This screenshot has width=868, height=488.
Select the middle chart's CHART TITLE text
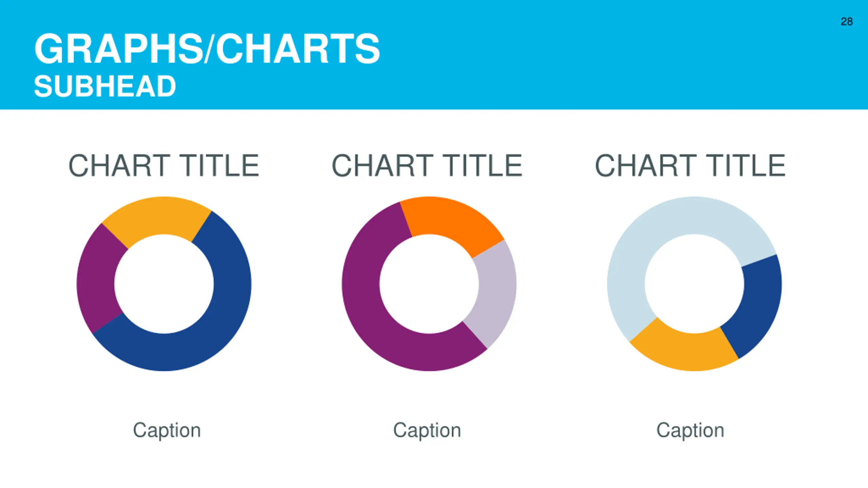(x=427, y=165)
